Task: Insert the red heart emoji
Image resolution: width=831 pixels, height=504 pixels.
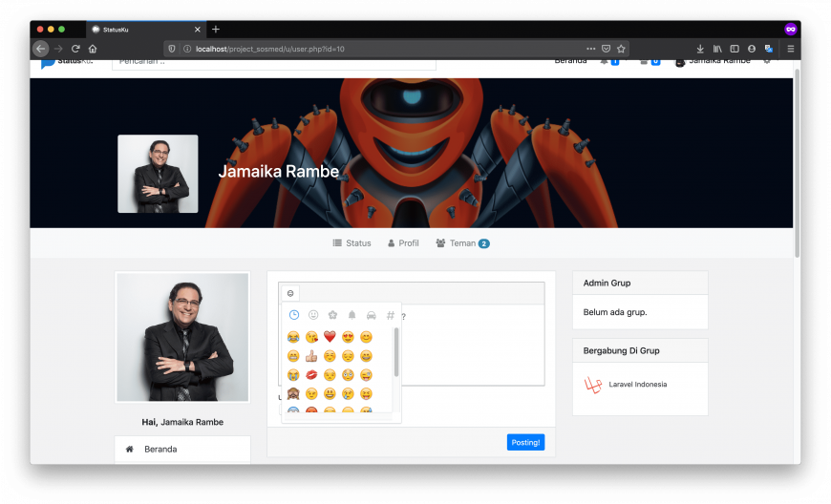Action: [330, 337]
